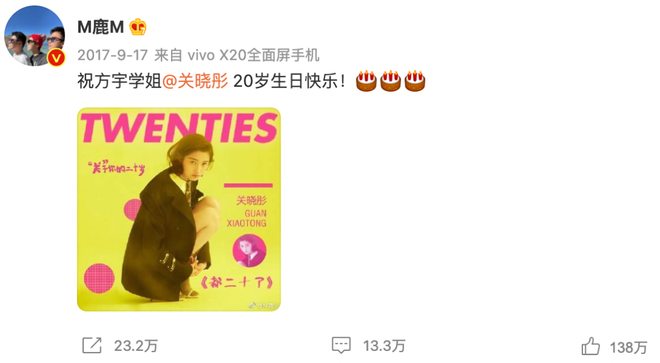Click the 13.3万 comment count
660x363 pixels.
(x=384, y=346)
